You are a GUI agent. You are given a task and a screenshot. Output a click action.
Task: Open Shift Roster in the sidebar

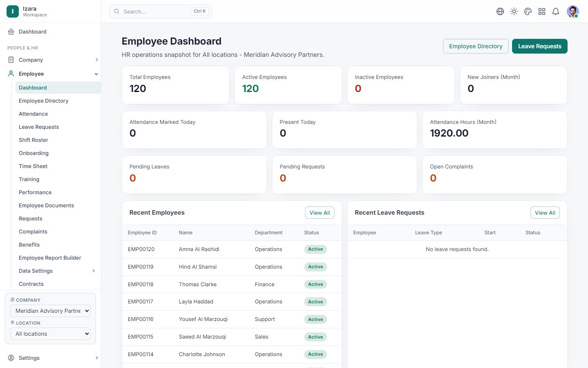click(33, 140)
